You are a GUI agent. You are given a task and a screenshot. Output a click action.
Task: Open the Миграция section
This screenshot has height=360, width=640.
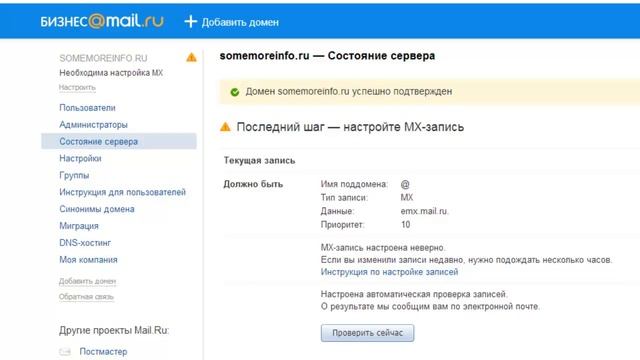point(79,226)
